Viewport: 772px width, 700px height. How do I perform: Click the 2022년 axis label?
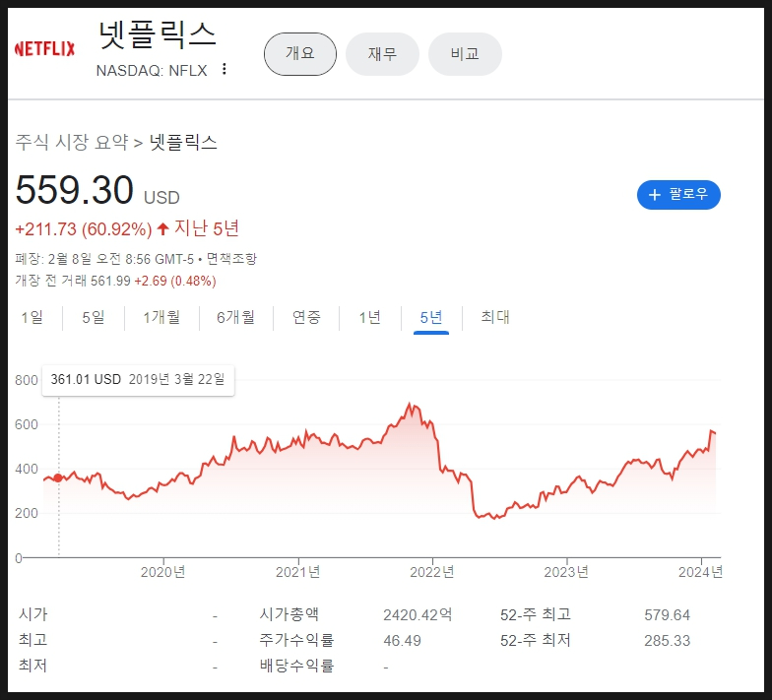432,572
